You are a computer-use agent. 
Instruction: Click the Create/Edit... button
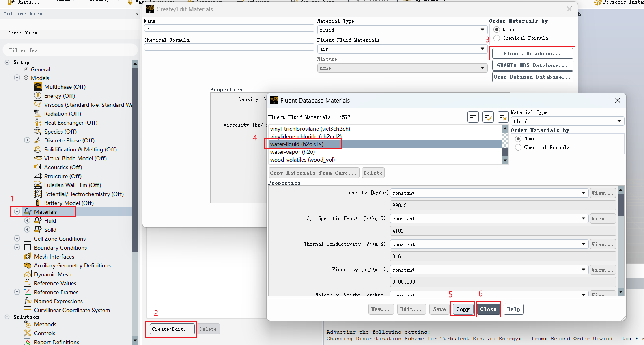[x=171, y=329]
